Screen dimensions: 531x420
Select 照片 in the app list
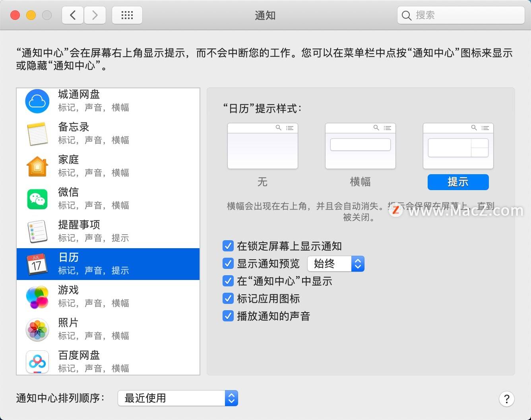(108, 329)
